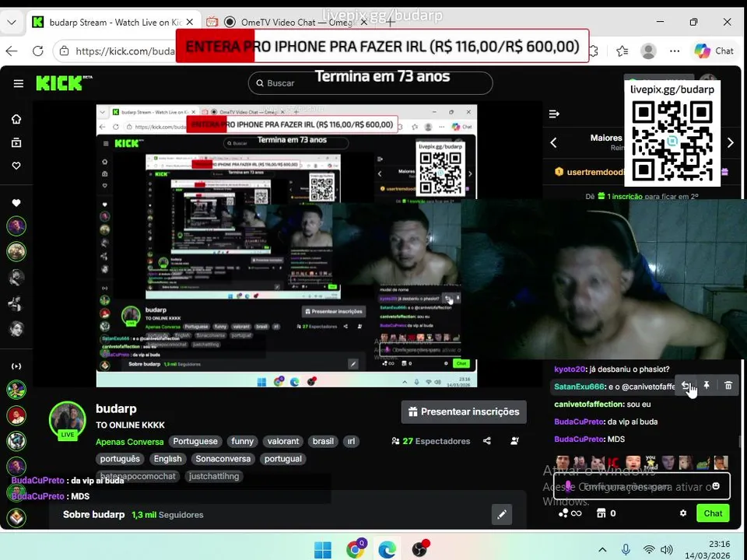
Task: Open channel points infinity icon
Action: coord(570,513)
